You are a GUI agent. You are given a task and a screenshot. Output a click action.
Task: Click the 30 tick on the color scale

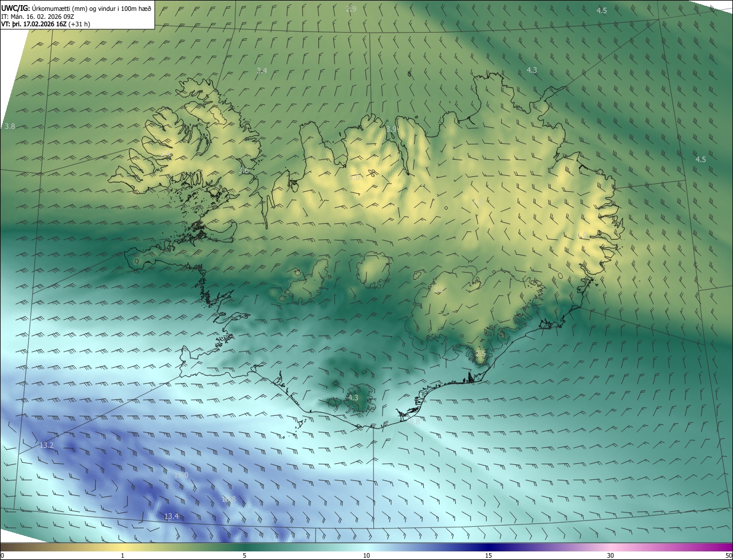pyautogui.click(x=610, y=555)
